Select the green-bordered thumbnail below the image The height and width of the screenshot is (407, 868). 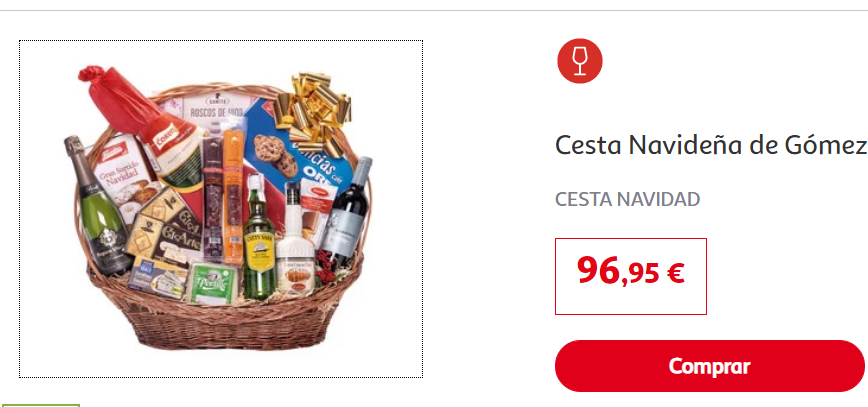(40, 405)
